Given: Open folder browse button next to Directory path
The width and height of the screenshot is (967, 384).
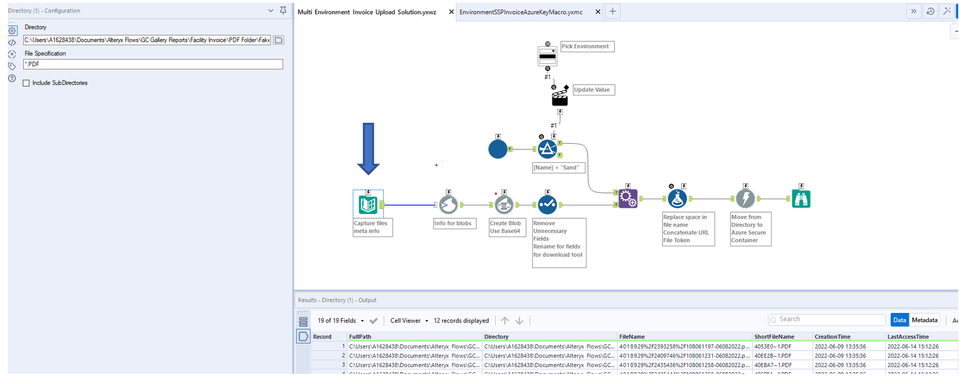Looking at the screenshot, I should coord(278,40).
